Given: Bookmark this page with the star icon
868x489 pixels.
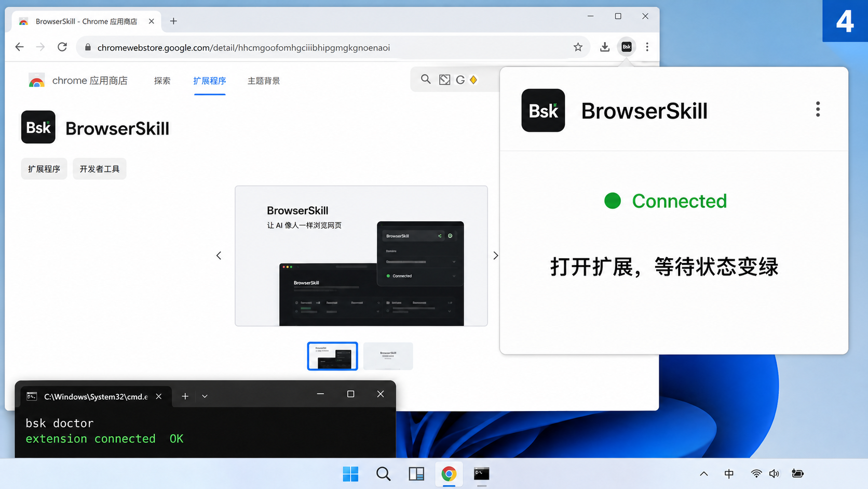Looking at the screenshot, I should (x=578, y=47).
